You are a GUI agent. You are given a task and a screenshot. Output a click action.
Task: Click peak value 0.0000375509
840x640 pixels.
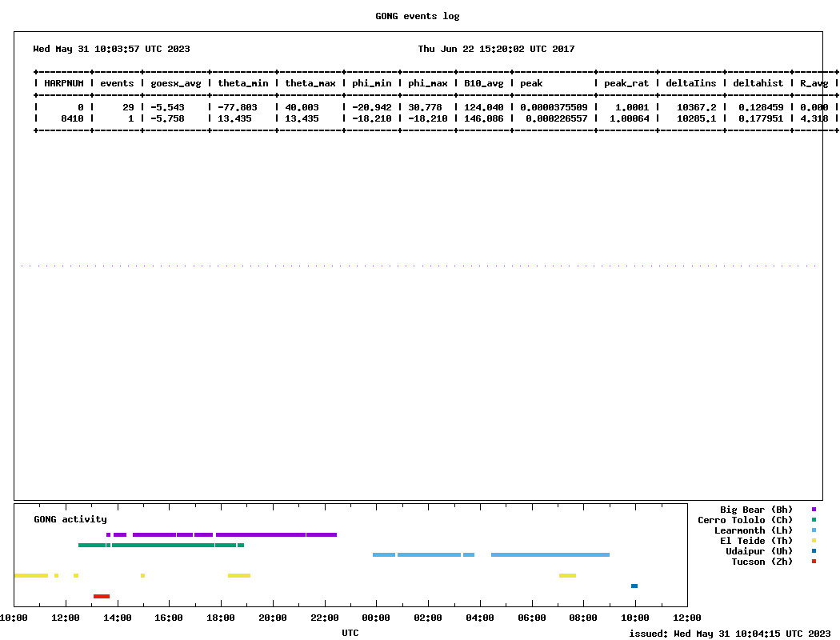[554, 107]
